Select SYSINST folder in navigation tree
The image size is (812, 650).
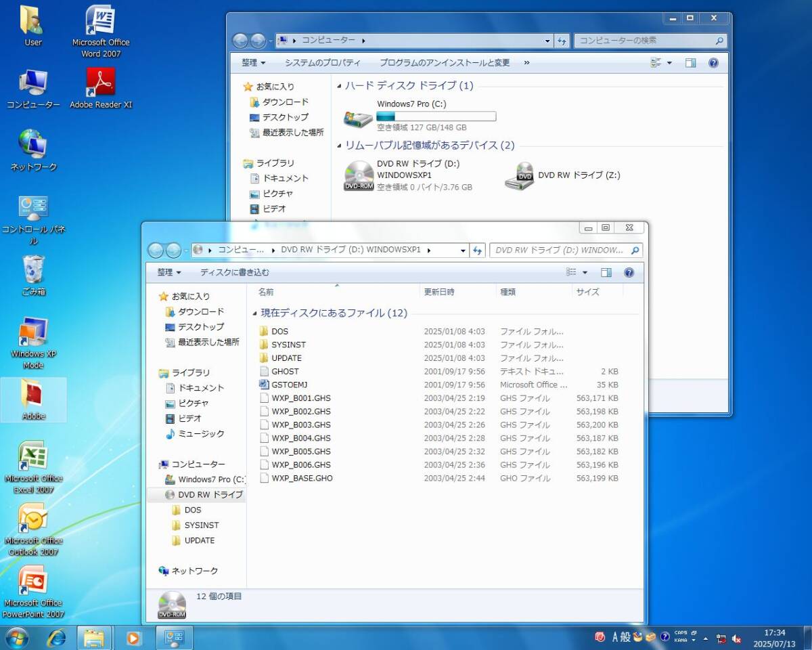(x=195, y=525)
